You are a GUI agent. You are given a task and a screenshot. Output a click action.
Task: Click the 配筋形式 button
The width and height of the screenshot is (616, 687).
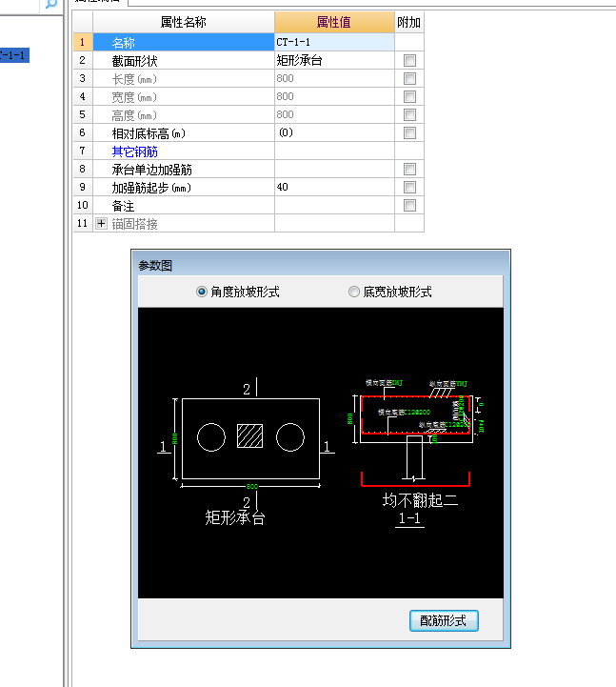[444, 620]
